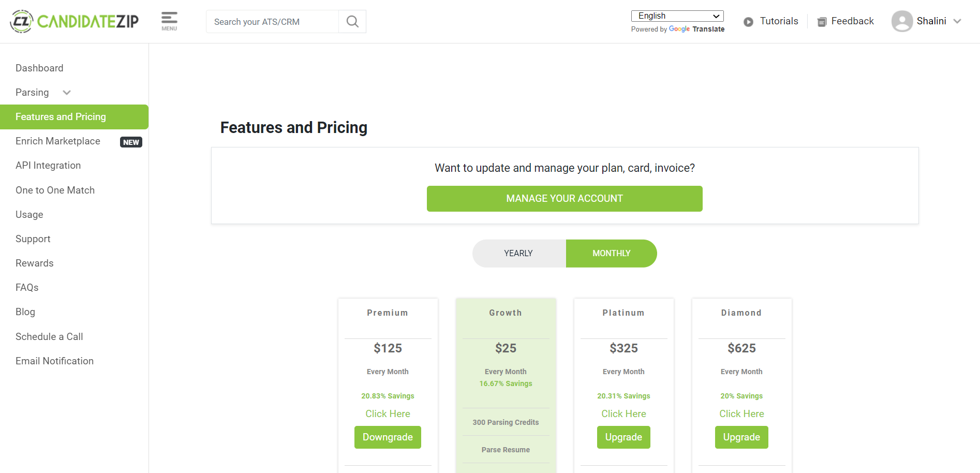Click the Tutorials play icon
This screenshot has width=980, height=473.
748,22
